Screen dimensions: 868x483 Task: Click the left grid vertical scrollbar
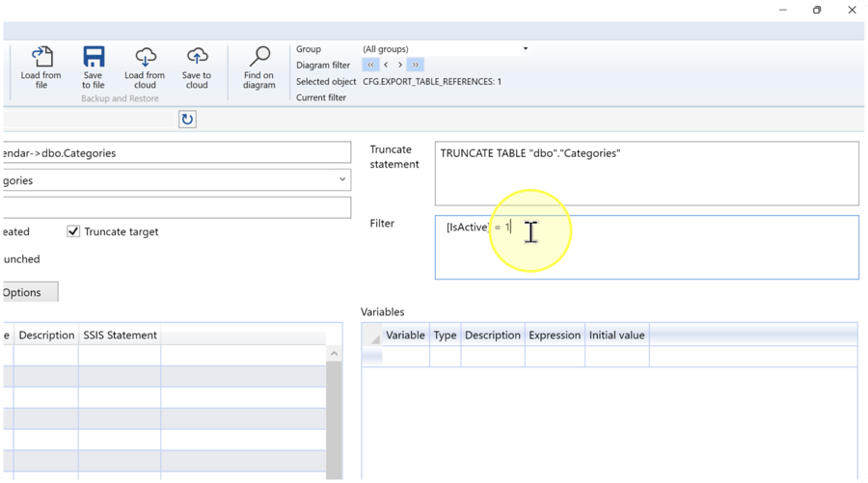tap(334, 420)
